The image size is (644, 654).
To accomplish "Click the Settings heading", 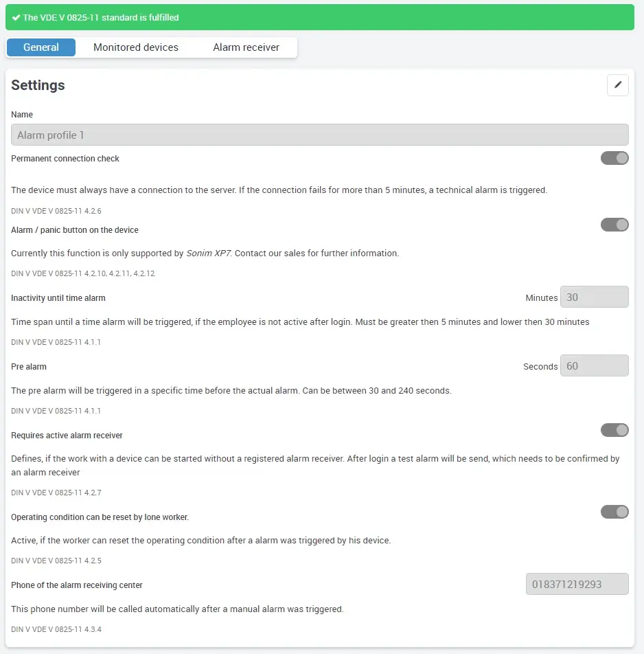I will click(x=37, y=85).
